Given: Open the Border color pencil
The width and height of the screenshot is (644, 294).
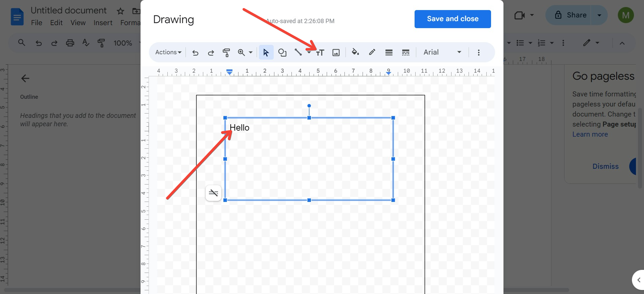Looking at the screenshot, I should [x=372, y=52].
